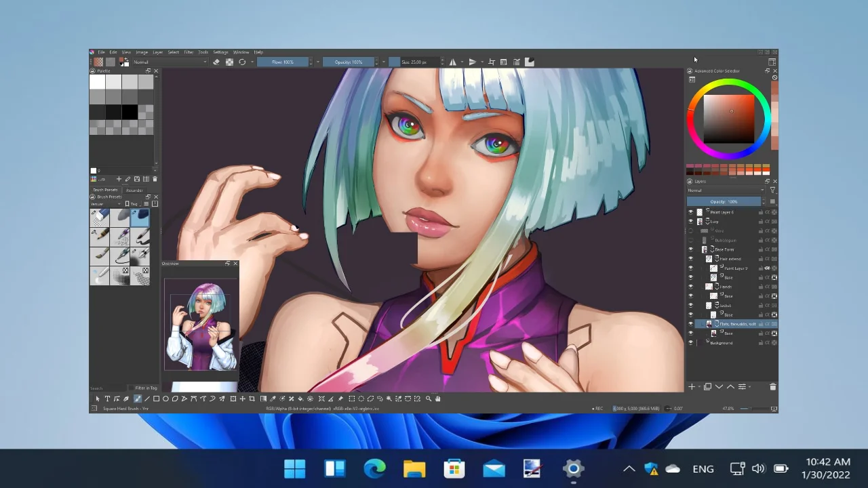Open the File menu

tap(101, 52)
